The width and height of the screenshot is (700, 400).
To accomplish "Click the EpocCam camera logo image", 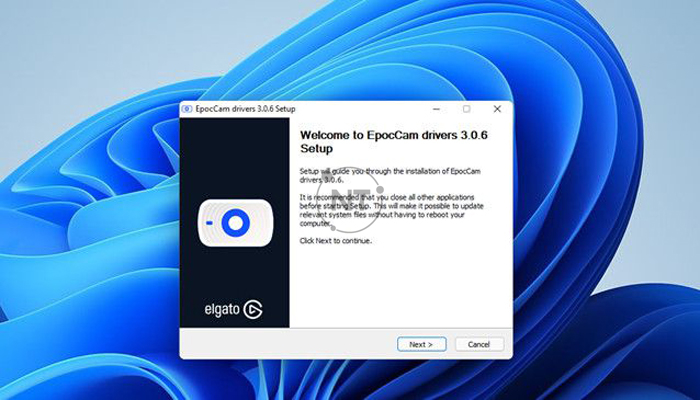I will tap(235, 223).
